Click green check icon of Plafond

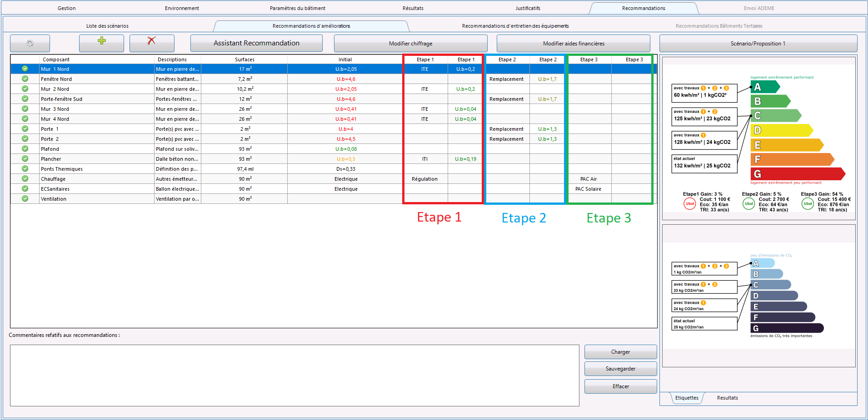point(25,149)
